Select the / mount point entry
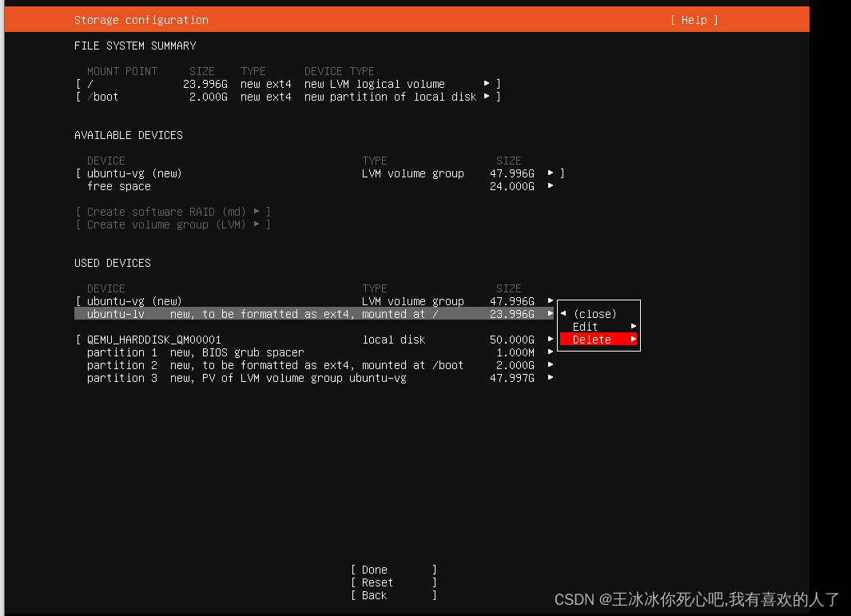The height and width of the screenshot is (616, 851). 288,84
